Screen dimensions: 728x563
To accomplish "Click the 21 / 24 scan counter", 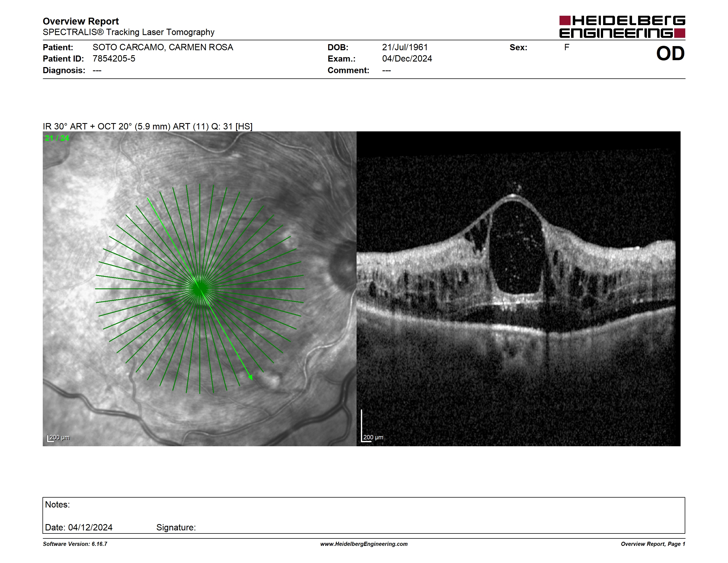I will 57,138.
